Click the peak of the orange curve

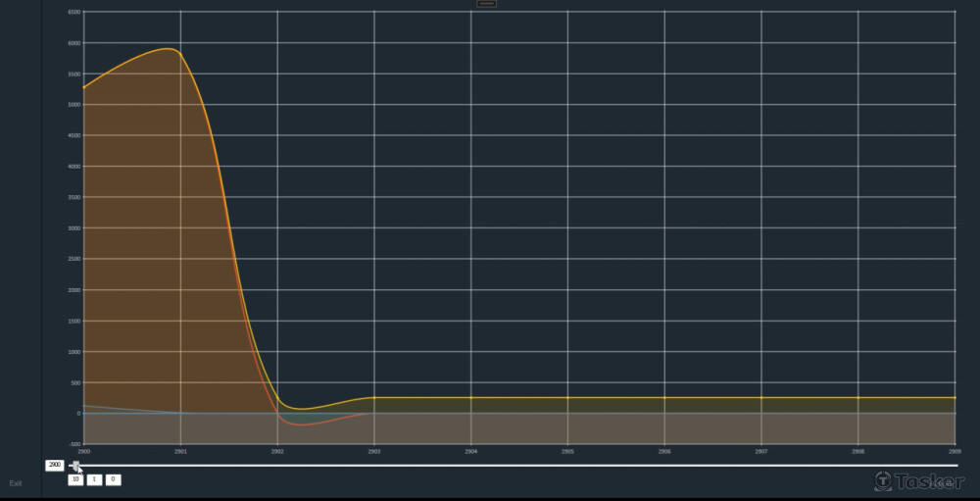coord(171,49)
